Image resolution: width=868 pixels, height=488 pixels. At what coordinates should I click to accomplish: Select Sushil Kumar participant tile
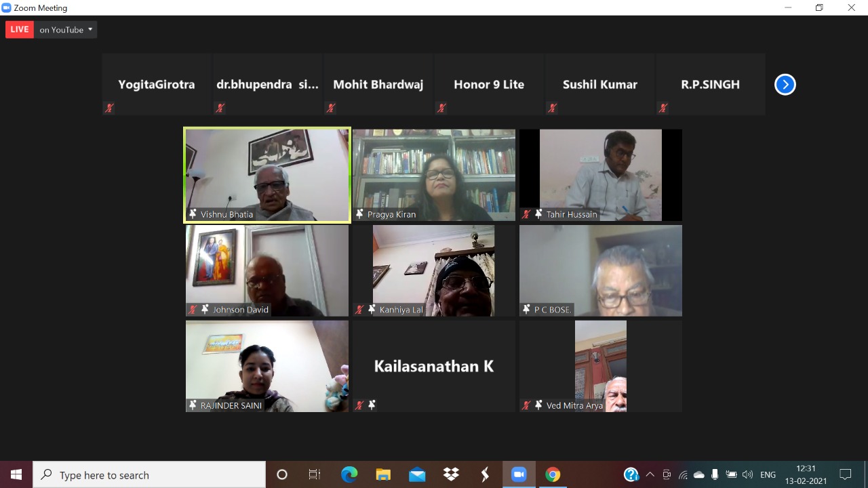(x=599, y=85)
